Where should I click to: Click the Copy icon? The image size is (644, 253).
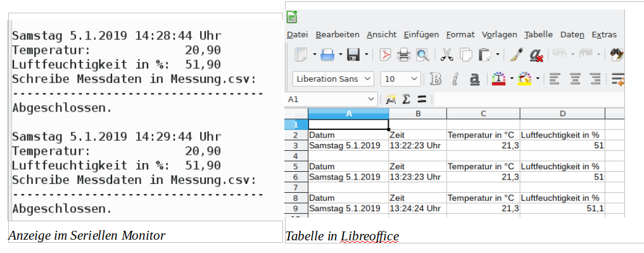coord(466,55)
